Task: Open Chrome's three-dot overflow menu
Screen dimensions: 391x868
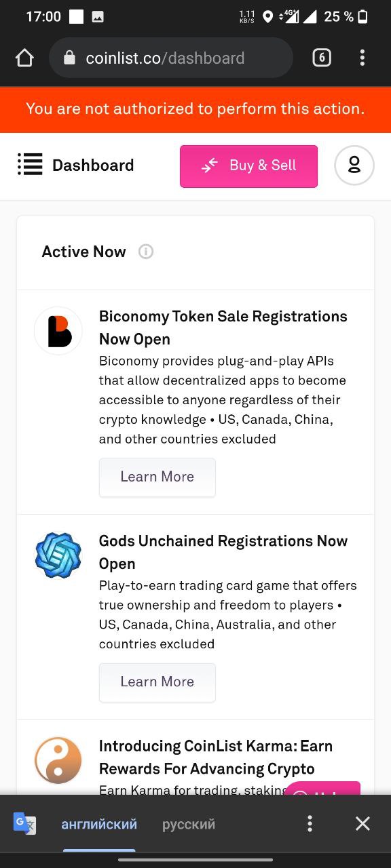Action: (x=362, y=58)
